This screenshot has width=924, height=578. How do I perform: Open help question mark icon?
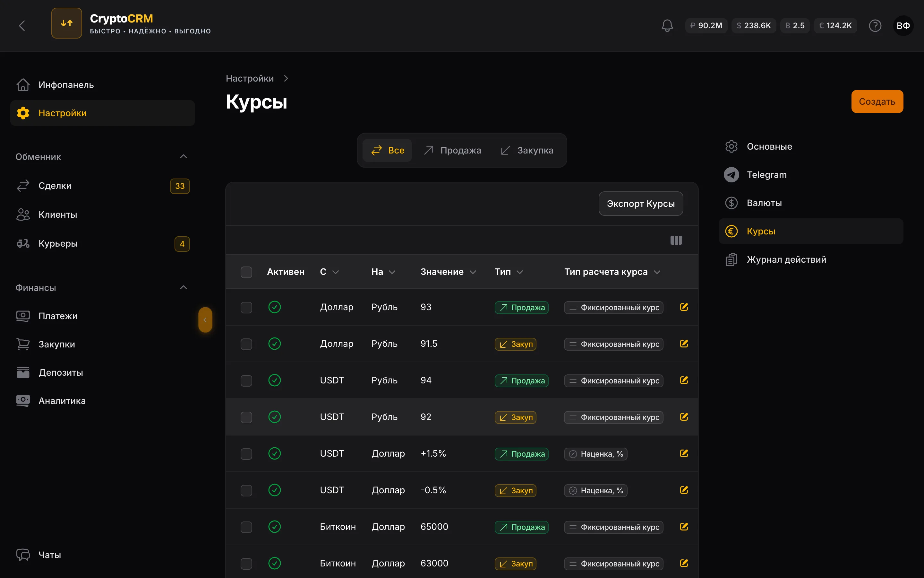point(875,26)
